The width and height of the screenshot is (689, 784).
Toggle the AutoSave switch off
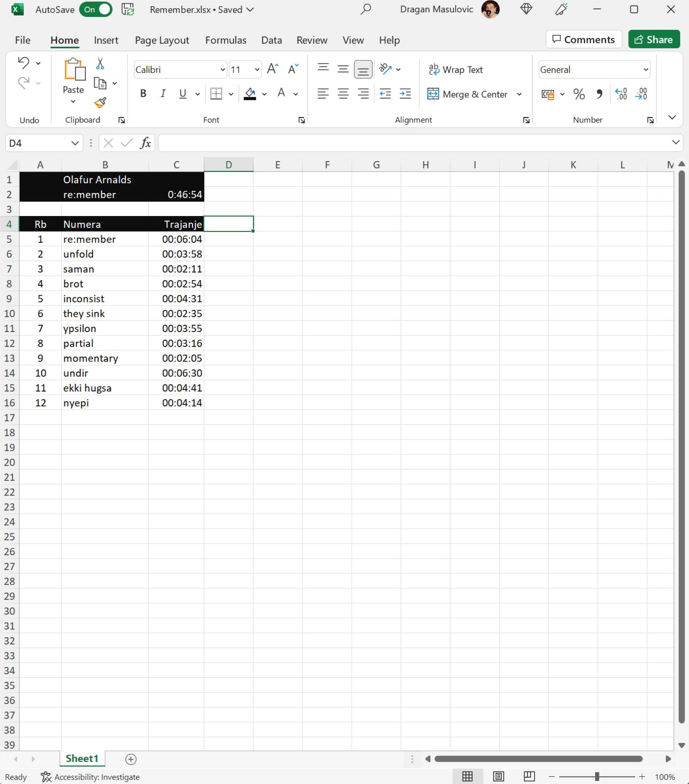[96, 10]
